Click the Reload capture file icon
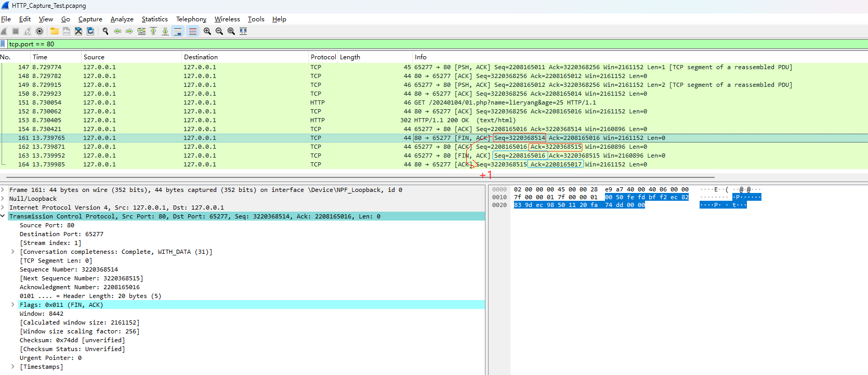This screenshot has width=868, height=375. coord(90,31)
